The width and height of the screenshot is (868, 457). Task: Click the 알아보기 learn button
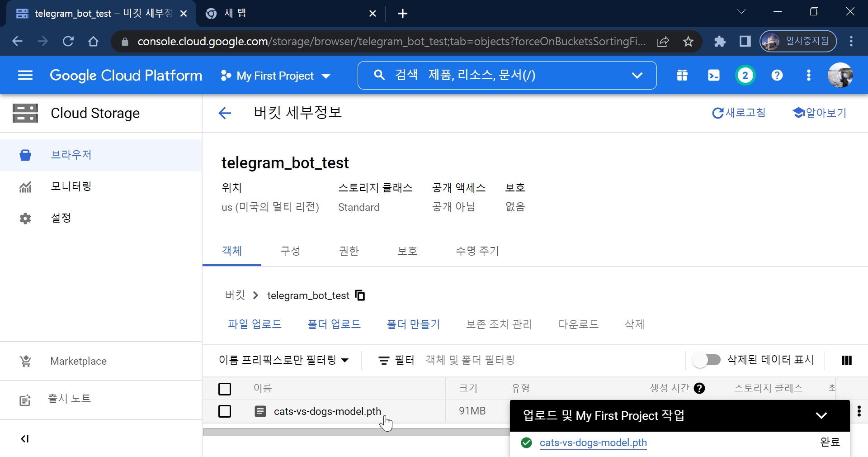820,113
